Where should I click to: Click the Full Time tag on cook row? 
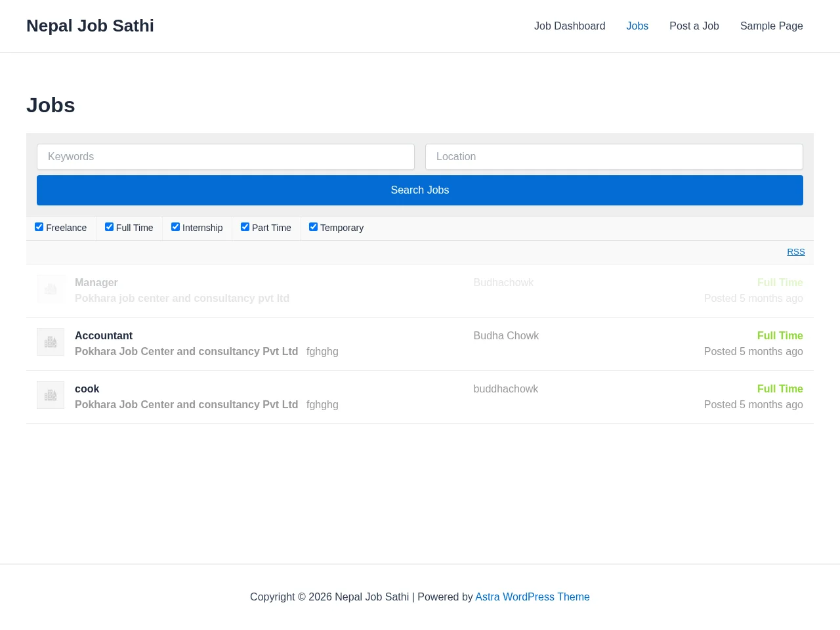click(780, 388)
